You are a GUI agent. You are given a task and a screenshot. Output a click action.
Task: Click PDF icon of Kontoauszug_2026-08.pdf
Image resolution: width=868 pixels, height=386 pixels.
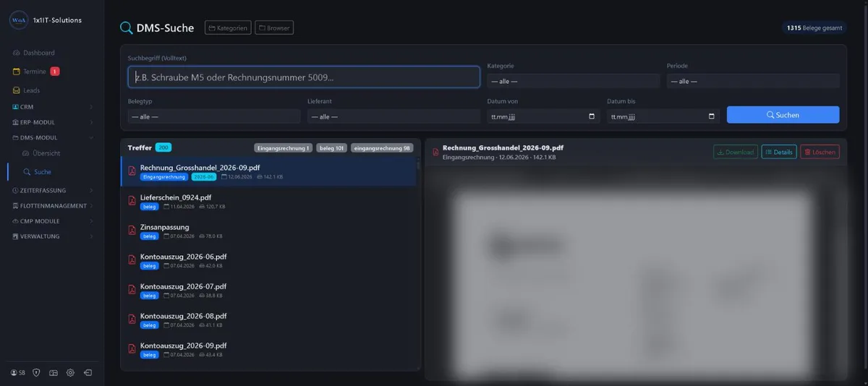click(132, 319)
